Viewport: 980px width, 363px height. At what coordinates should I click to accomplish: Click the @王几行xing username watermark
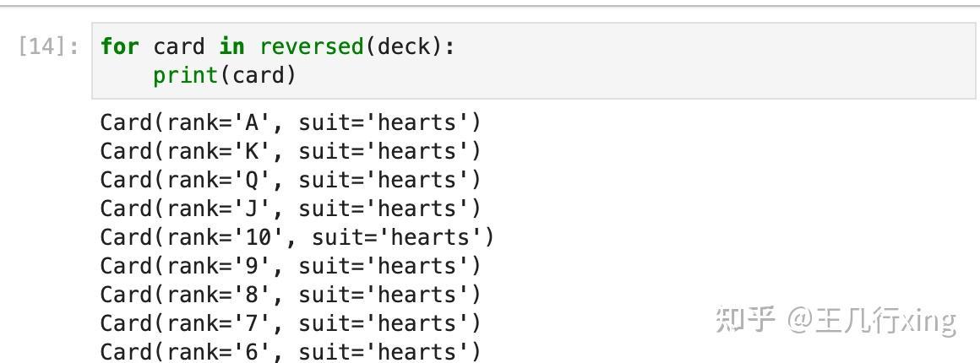click(872, 321)
